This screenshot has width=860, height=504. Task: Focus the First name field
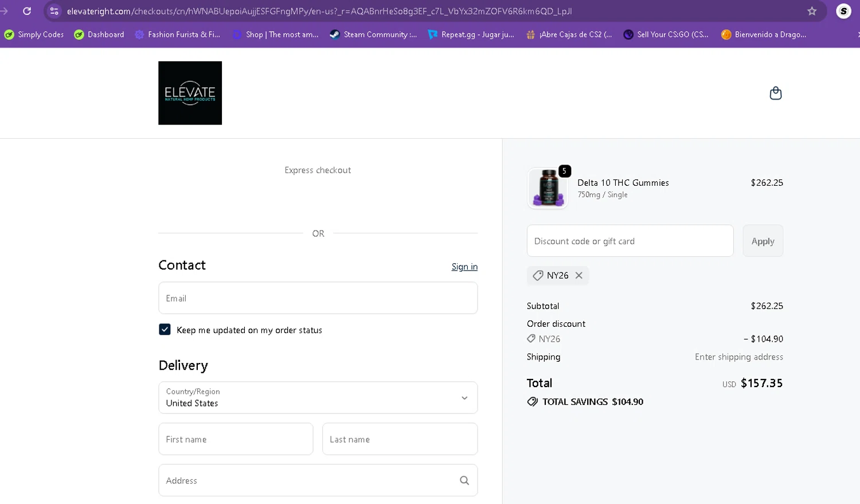(x=236, y=439)
